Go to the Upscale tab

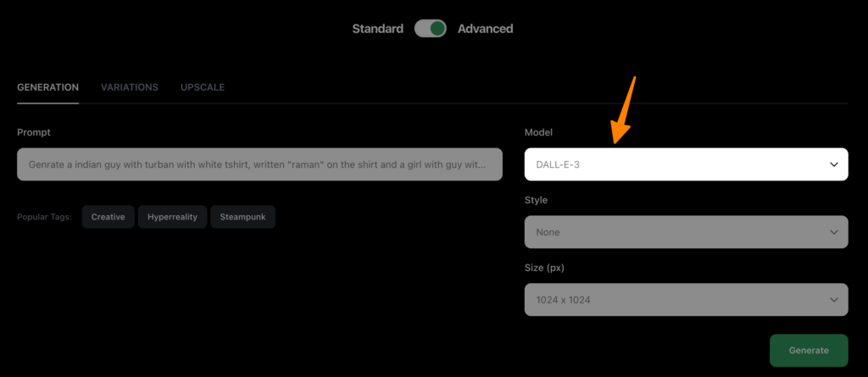202,87
